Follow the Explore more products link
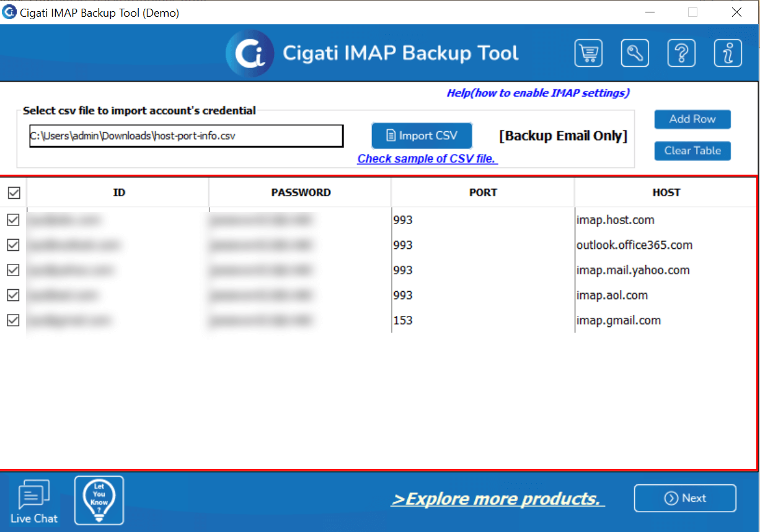The height and width of the screenshot is (532, 760). (x=498, y=499)
